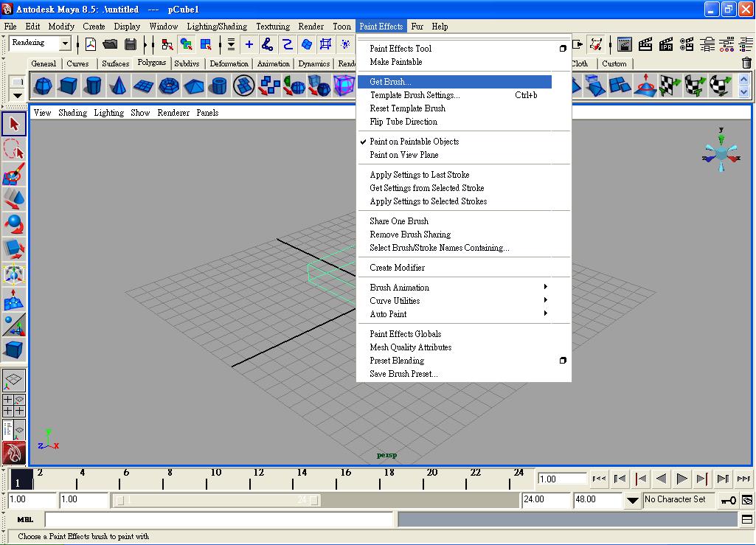Play animation forwards button
The height and width of the screenshot is (545, 756).
click(682, 479)
